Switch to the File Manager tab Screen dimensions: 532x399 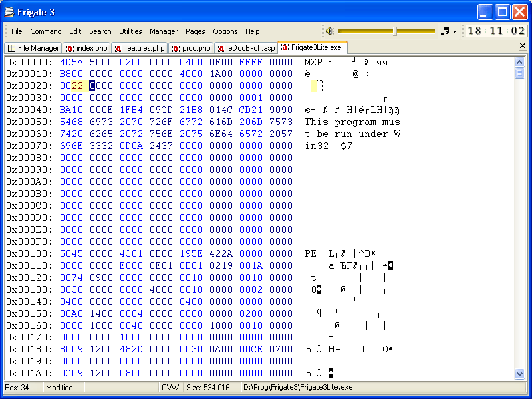[33, 48]
